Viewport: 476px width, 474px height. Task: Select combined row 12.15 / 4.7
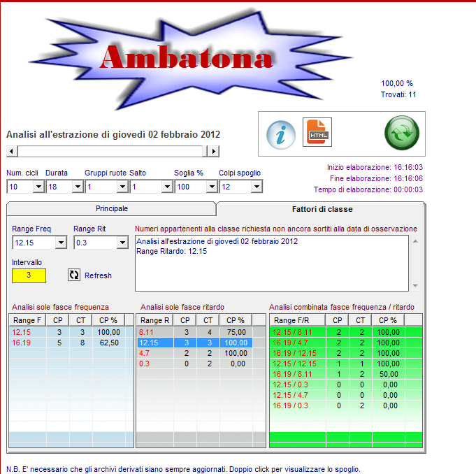coord(346,395)
